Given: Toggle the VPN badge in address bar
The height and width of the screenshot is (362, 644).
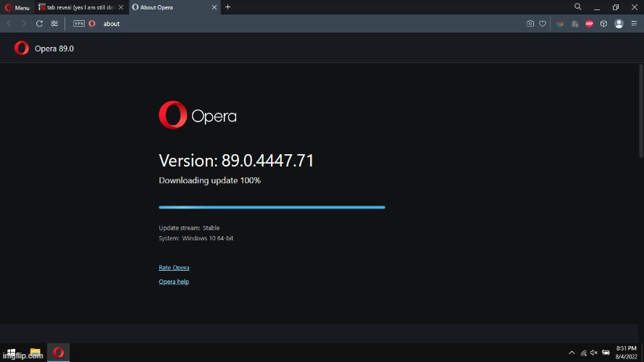Looking at the screenshot, I should point(79,24).
